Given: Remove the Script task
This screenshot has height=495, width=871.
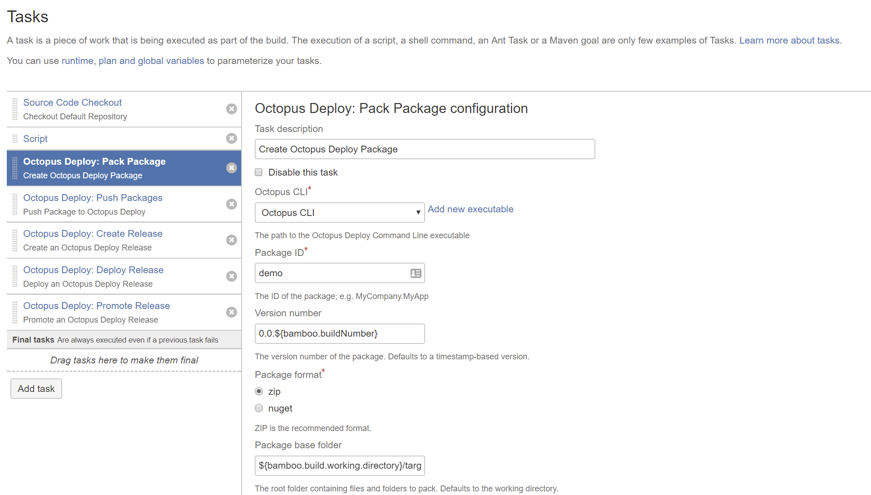Looking at the screenshot, I should [231, 139].
